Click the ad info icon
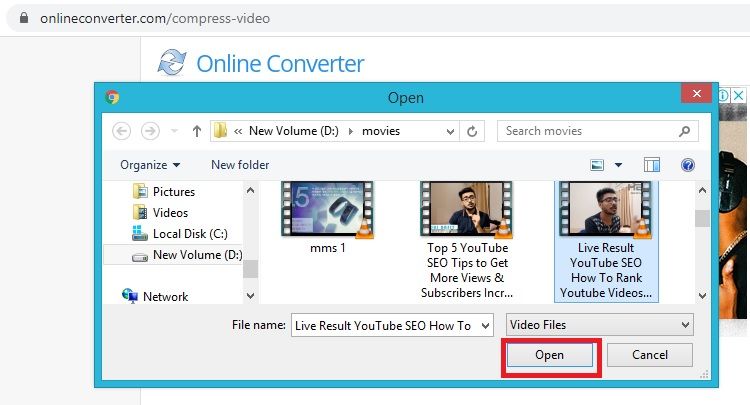 click(724, 96)
